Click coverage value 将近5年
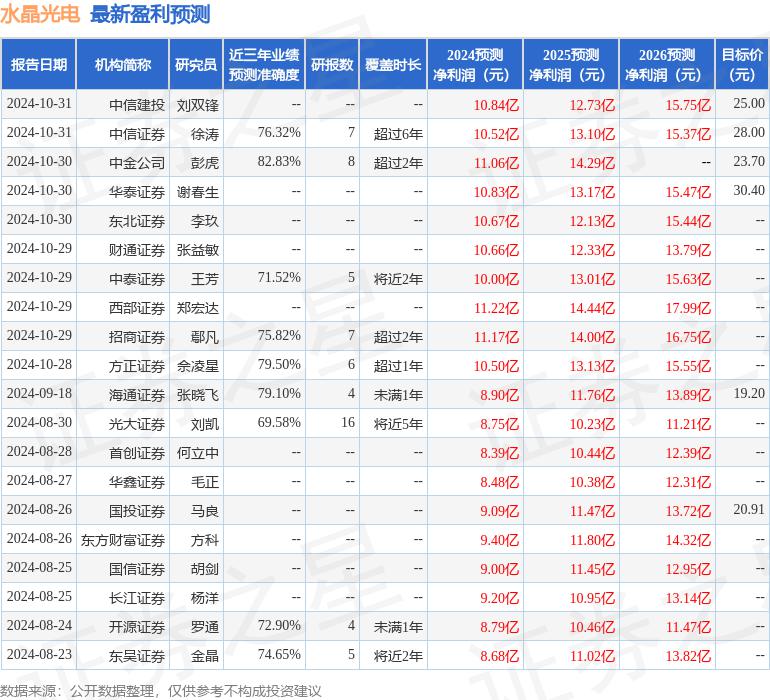 398,423
